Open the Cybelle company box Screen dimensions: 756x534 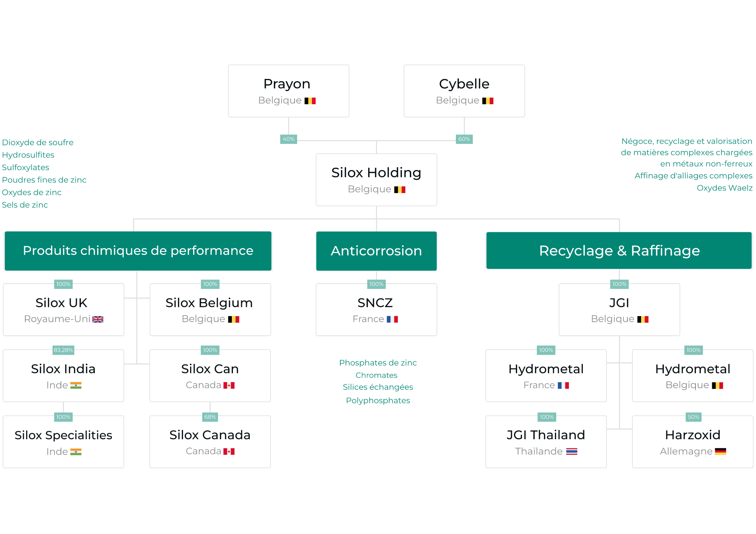point(464,91)
